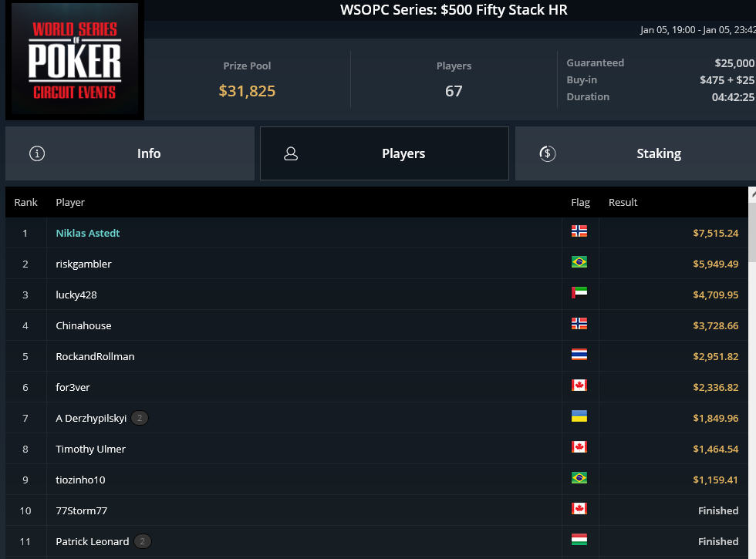Click the dollar coin icon on Staking tab
This screenshot has width=756, height=559.
click(x=547, y=153)
